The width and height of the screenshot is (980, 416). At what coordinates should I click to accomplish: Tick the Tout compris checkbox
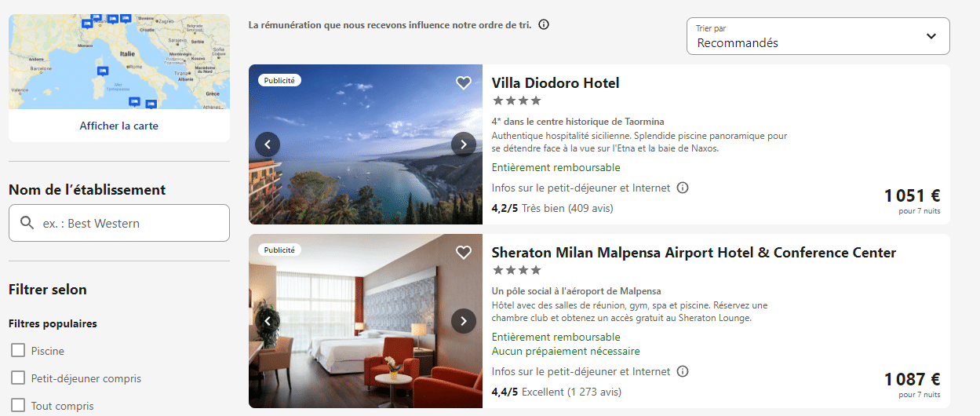coord(18,406)
